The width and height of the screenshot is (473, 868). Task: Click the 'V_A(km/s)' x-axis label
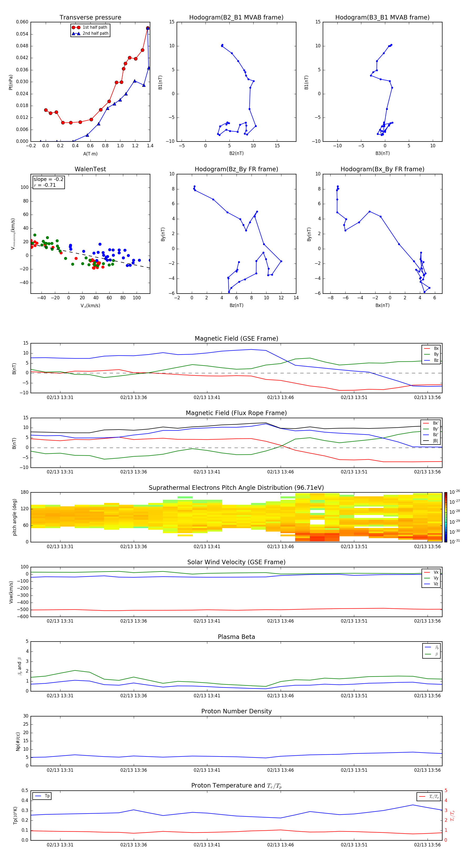[90, 306]
